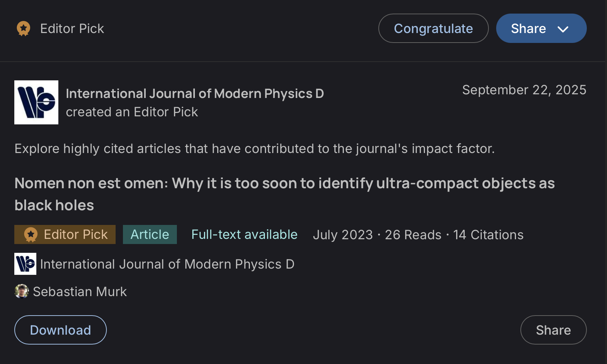The height and width of the screenshot is (364, 607).
Task: Click the Editor Pick label tag on the article
Action: pos(65,234)
